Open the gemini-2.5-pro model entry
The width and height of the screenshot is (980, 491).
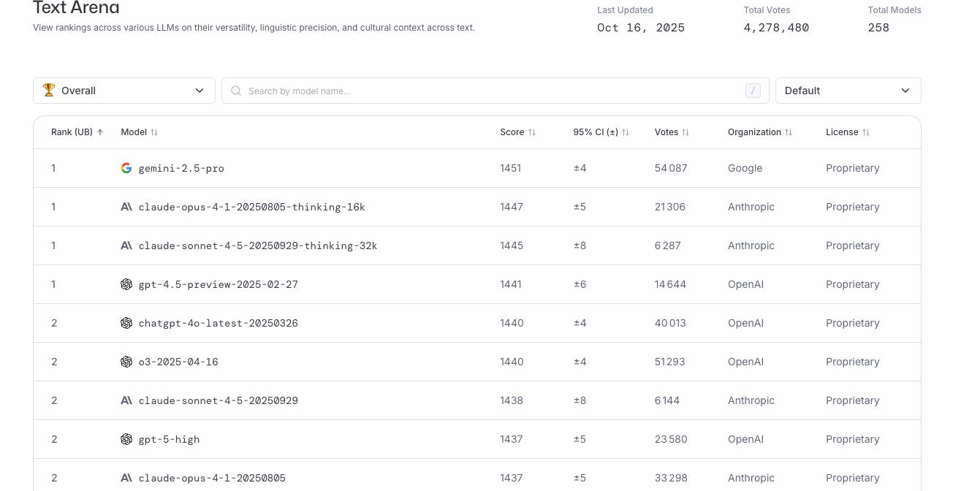coord(181,168)
